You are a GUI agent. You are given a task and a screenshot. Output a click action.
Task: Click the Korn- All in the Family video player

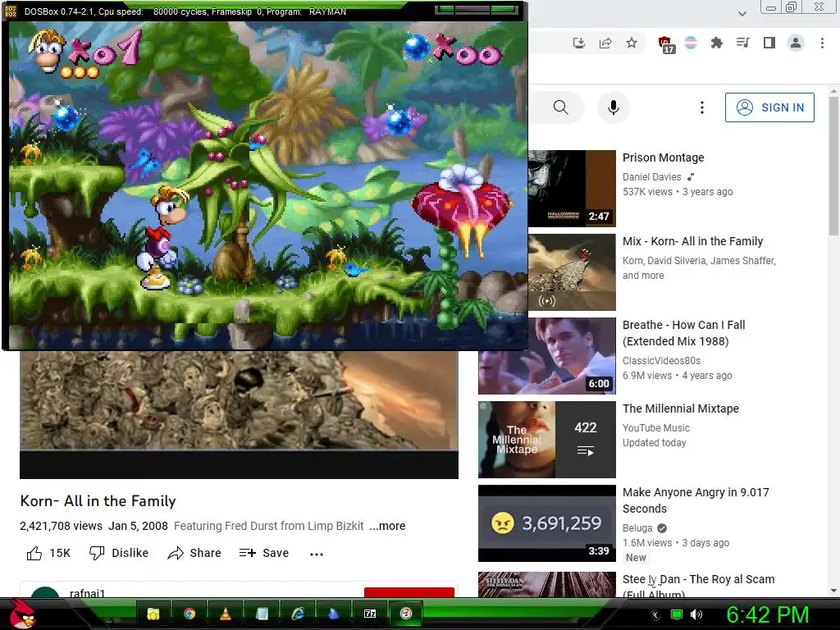(239, 414)
